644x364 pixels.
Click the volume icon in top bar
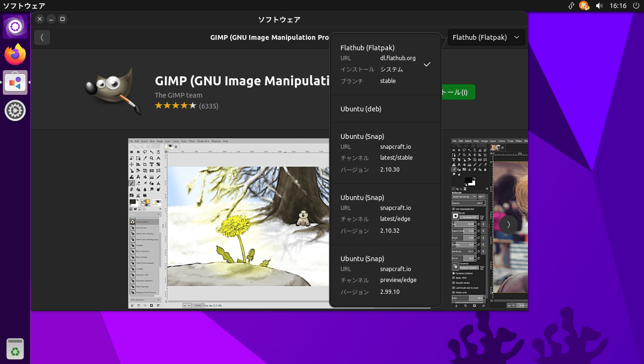point(599,6)
